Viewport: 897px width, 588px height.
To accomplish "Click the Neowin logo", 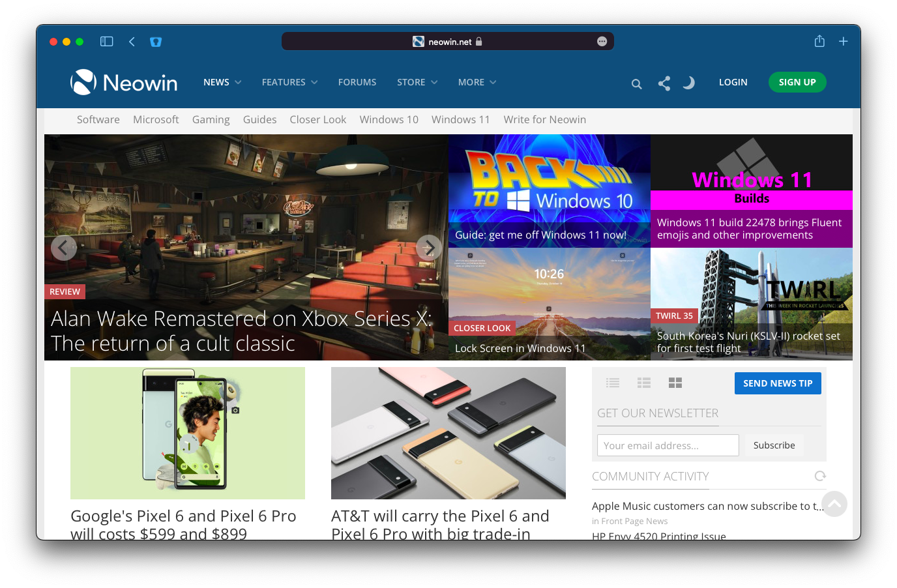I will coord(124,82).
